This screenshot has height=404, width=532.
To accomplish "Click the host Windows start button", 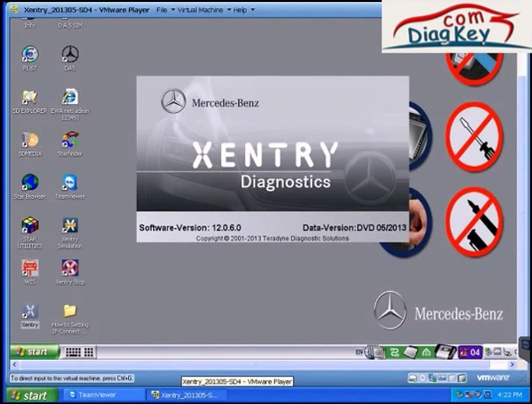I will pos(32,395).
